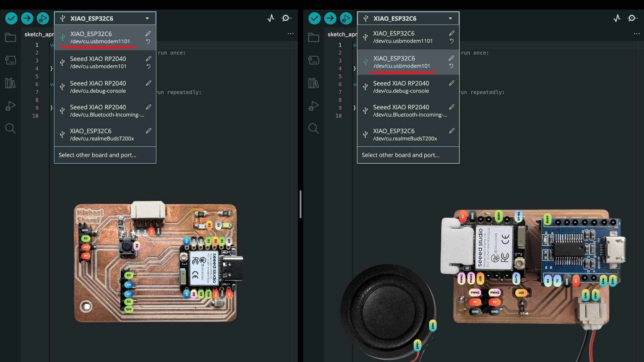Open Debug panel icon in left sidebar
The image size is (644, 362).
click(10, 106)
